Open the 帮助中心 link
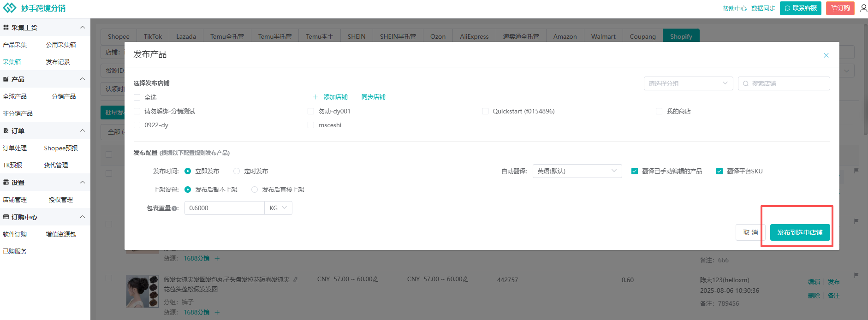 point(734,8)
